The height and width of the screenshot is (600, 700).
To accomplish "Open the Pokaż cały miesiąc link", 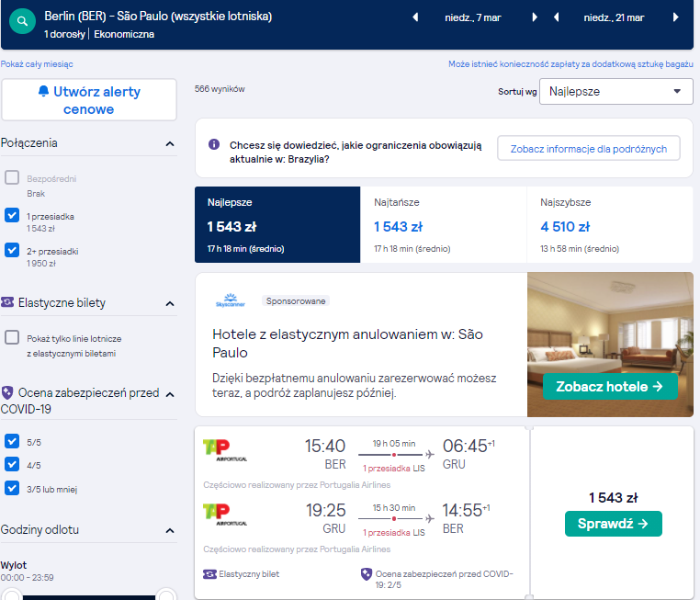I will [x=37, y=64].
